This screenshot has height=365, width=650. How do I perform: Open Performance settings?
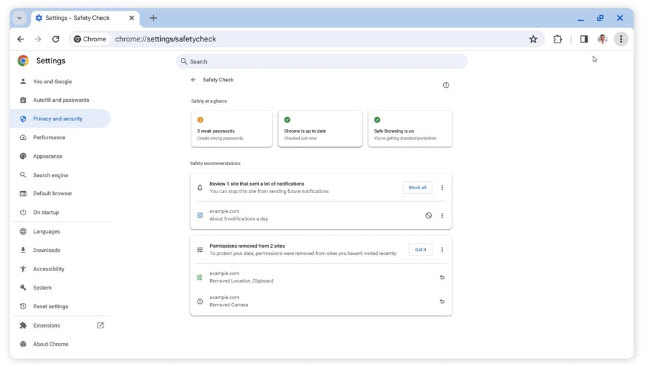pyautogui.click(x=60, y=137)
